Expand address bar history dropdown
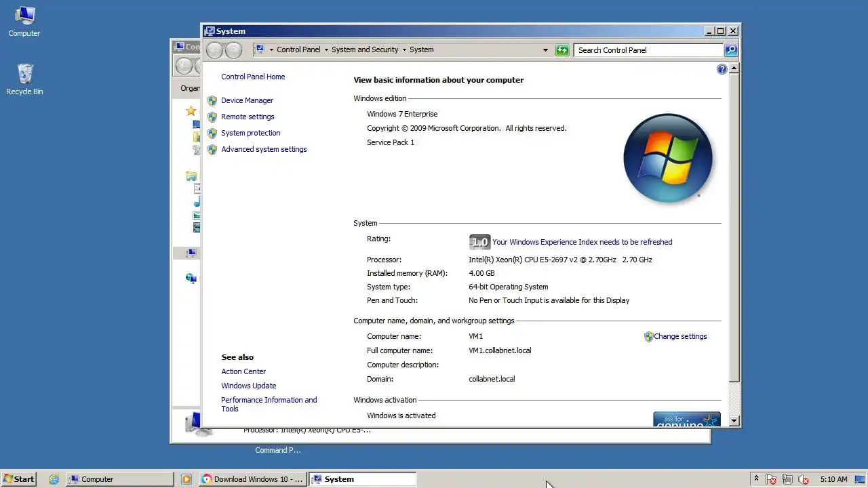Screen dimensions: 868x488 pos(545,50)
